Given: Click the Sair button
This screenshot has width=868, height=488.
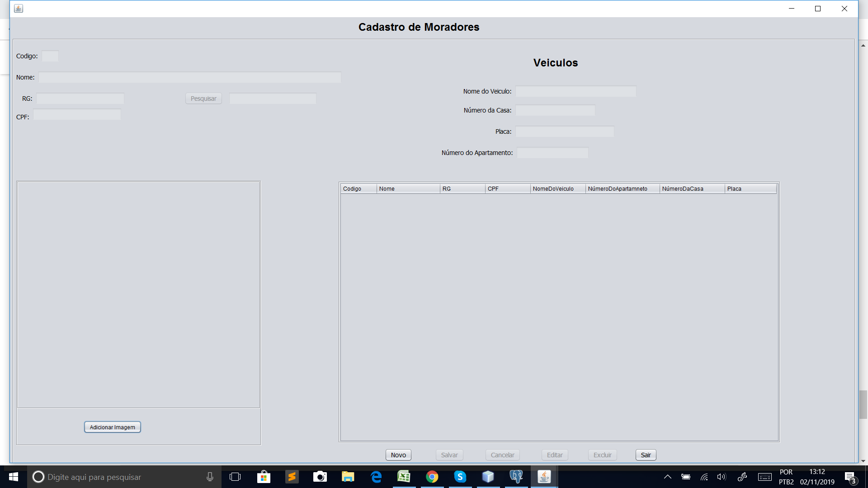Looking at the screenshot, I should coord(646,455).
